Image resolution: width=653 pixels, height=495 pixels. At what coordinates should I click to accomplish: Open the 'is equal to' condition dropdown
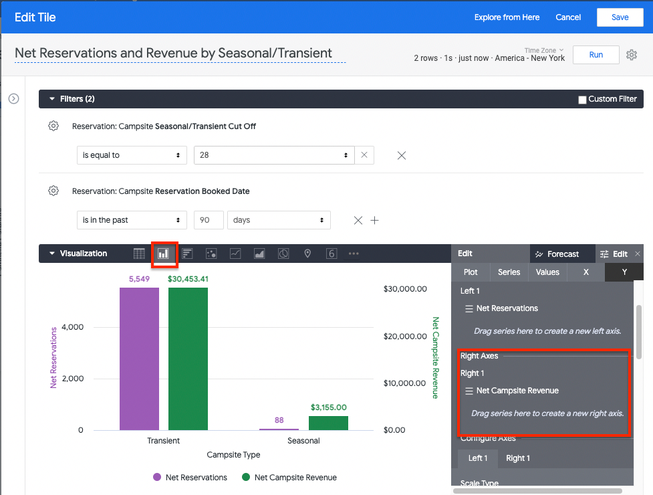(132, 155)
